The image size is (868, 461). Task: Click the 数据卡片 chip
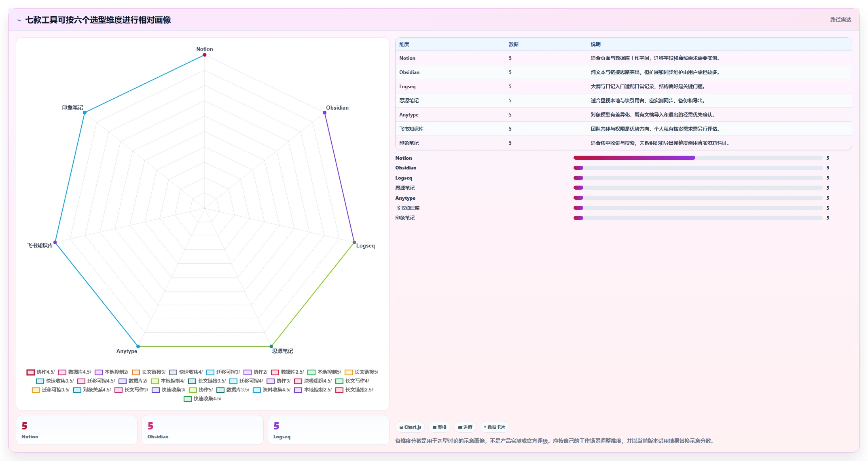pos(494,427)
